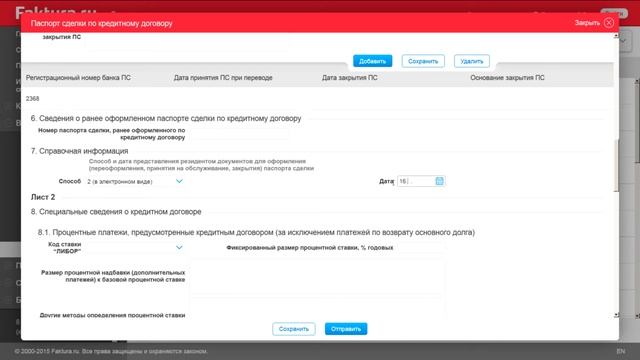Image resolution: width=640 pixels, height=360 pixels.
Task: Click the bottom Сохранить button
Action: pyautogui.click(x=293, y=329)
